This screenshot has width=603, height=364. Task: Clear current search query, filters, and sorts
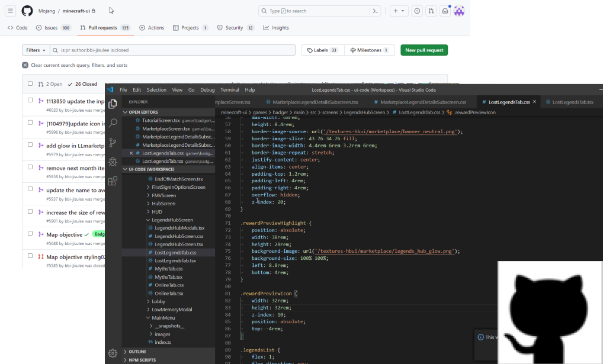(x=75, y=65)
